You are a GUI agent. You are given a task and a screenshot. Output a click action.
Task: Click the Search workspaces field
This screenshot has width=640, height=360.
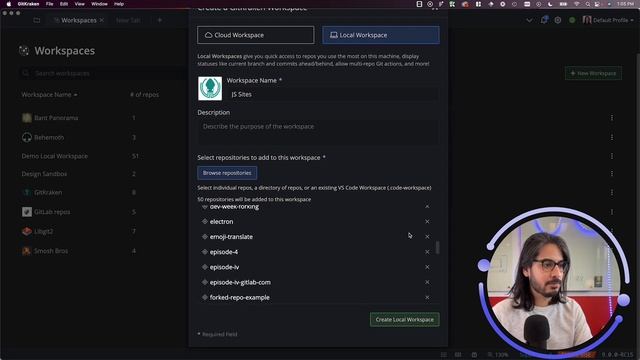click(102, 73)
